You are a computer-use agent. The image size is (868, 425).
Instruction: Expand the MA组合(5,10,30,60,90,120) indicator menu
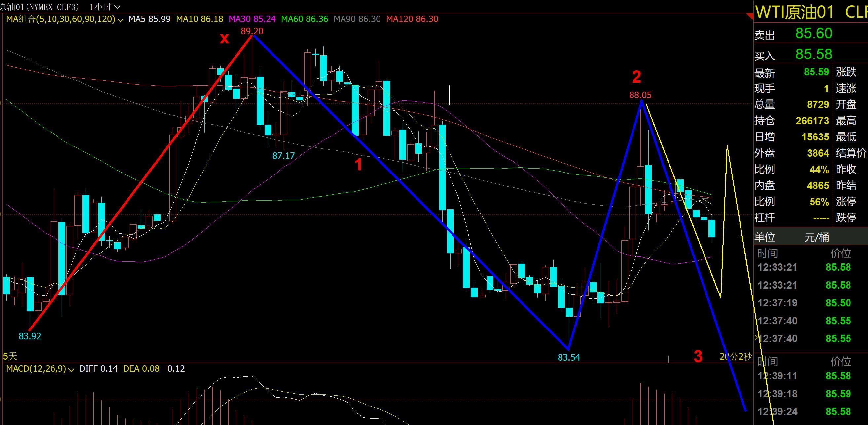pyautogui.click(x=65, y=19)
